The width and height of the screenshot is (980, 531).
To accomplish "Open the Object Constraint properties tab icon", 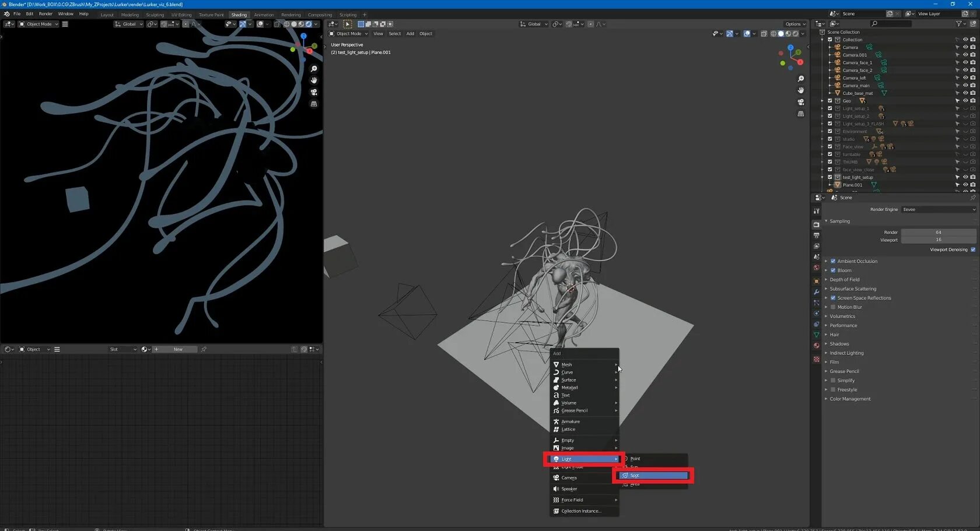I will tap(817, 325).
